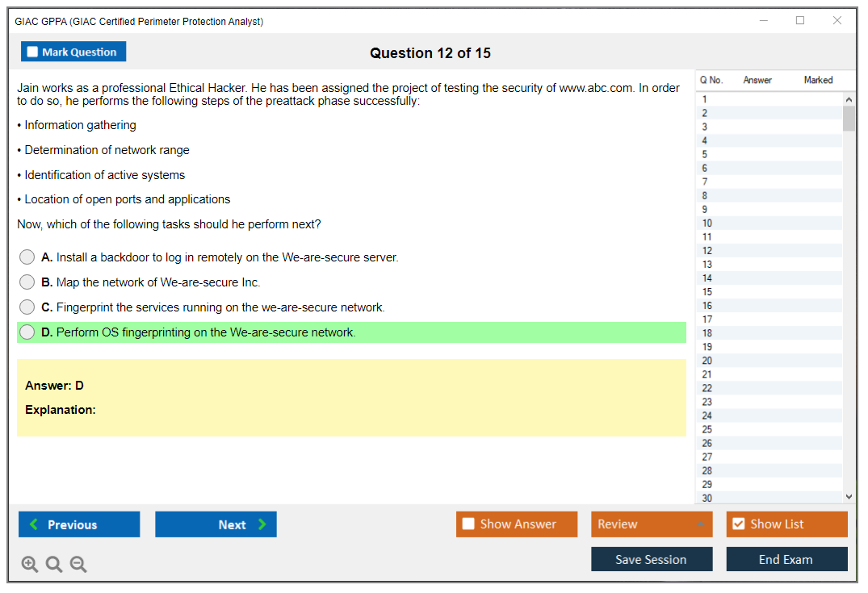Go to the Previous question
Image resolution: width=868 pixels, height=593 pixels.
(78, 524)
